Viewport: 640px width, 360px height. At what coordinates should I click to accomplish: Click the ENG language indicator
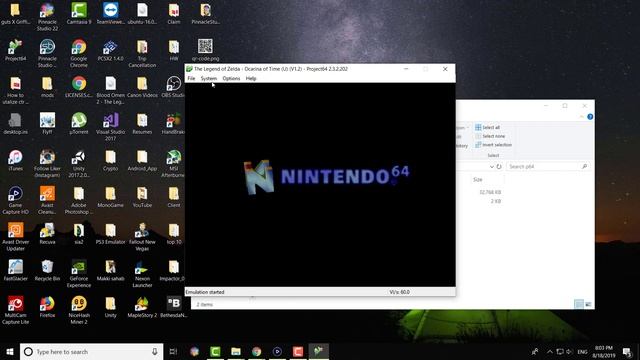(582, 352)
